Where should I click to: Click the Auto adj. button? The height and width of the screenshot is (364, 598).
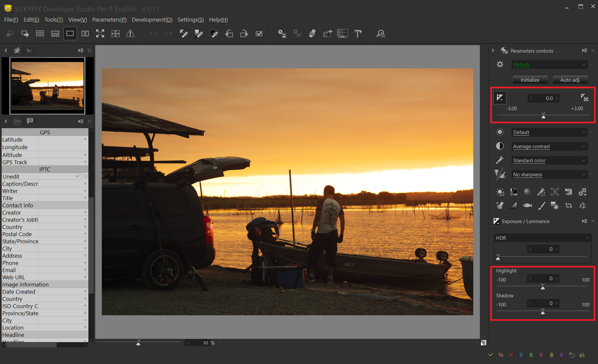click(570, 80)
